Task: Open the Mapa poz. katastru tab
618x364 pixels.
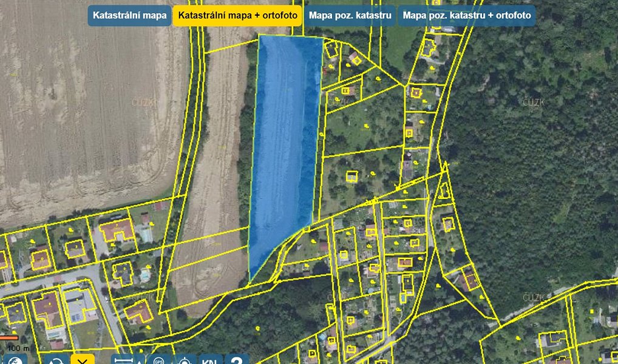Action: pyautogui.click(x=350, y=16)
